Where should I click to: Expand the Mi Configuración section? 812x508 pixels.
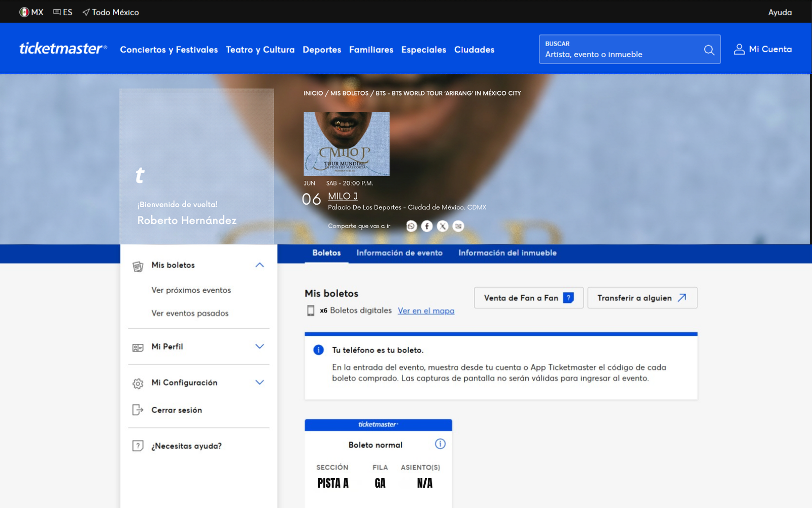pyautogui.click(x=260, y=383)
